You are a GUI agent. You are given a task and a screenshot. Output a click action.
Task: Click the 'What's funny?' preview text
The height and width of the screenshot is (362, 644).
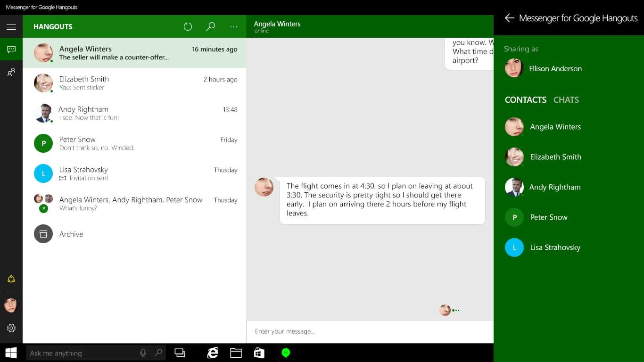[x=78, y=208]
